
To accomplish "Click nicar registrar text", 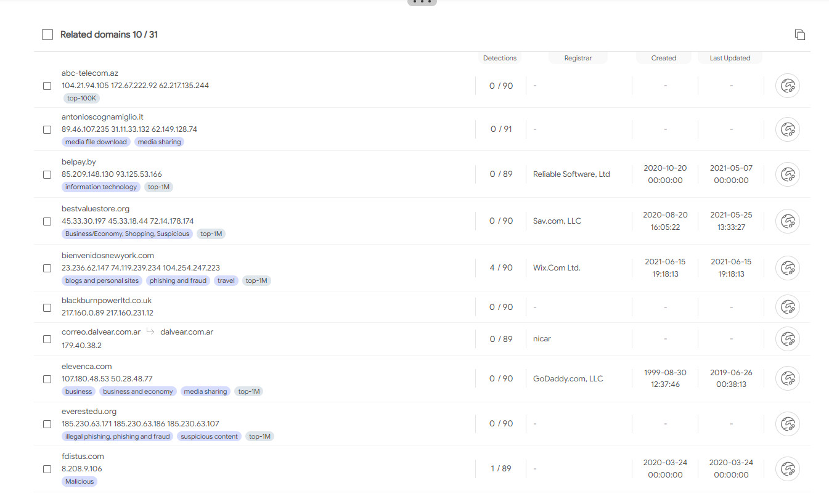I will tap(542, 339).
